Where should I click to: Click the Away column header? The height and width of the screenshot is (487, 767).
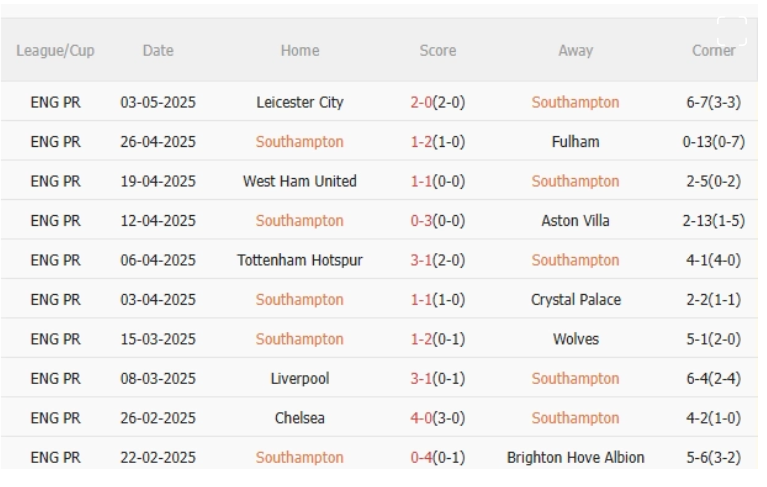click(x=575, y=50)
